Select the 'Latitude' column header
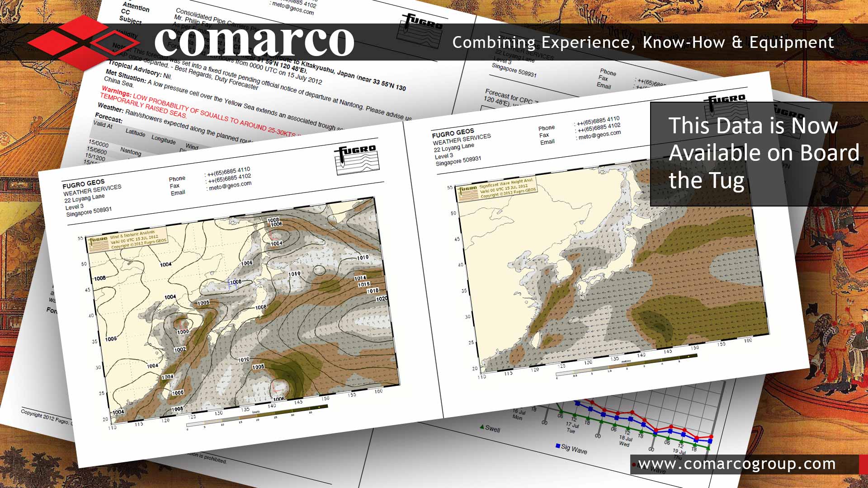This screenshot has width=868, height=488. 136,133
